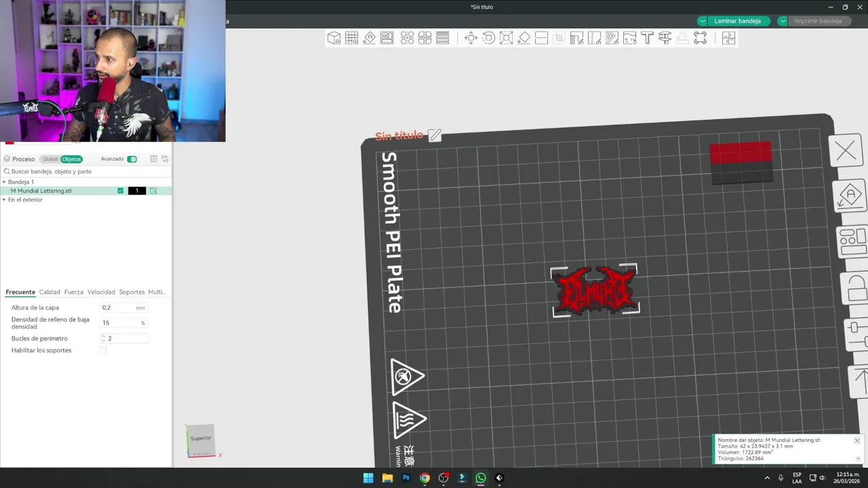Remove all objects from plate X icon
Screen dimensions: 868x488
click(x=846, y=151)
